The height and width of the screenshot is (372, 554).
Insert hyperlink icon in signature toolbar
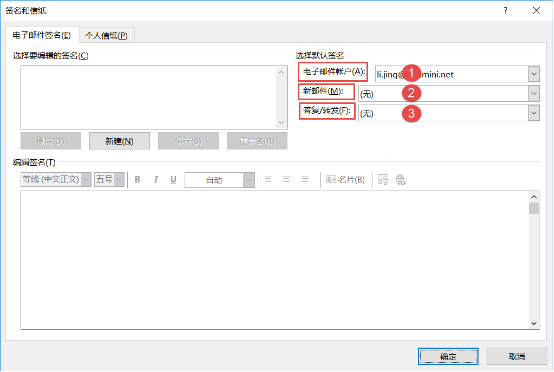point(400,180)
